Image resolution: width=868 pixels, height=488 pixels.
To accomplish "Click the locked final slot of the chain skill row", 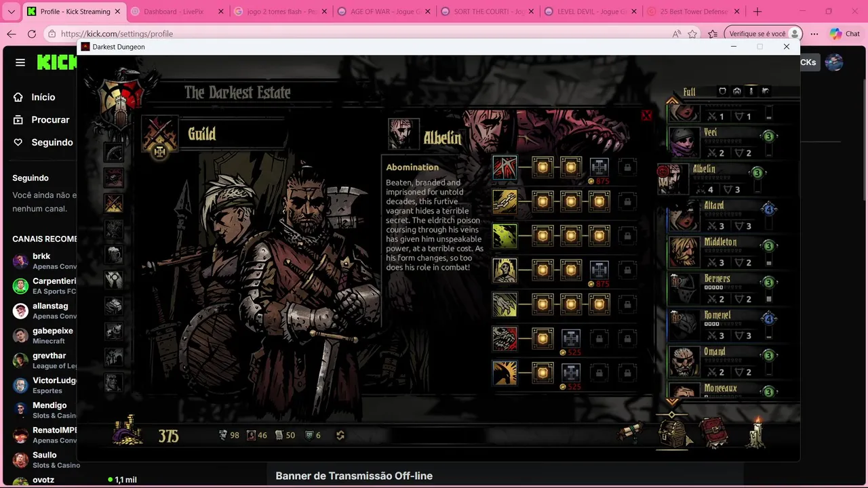I will point(627,201).
